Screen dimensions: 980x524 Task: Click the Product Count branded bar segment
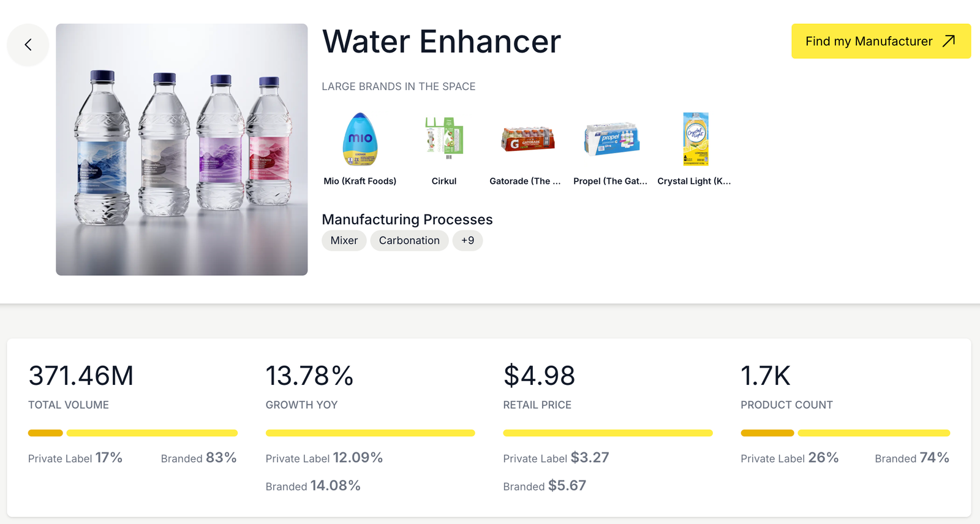point(873,433)
